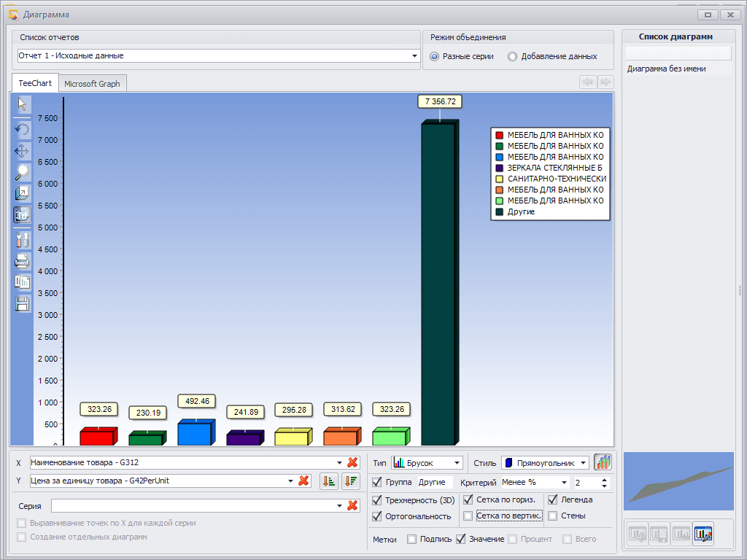Click the Другие group name field

click(x=436, y=483)
